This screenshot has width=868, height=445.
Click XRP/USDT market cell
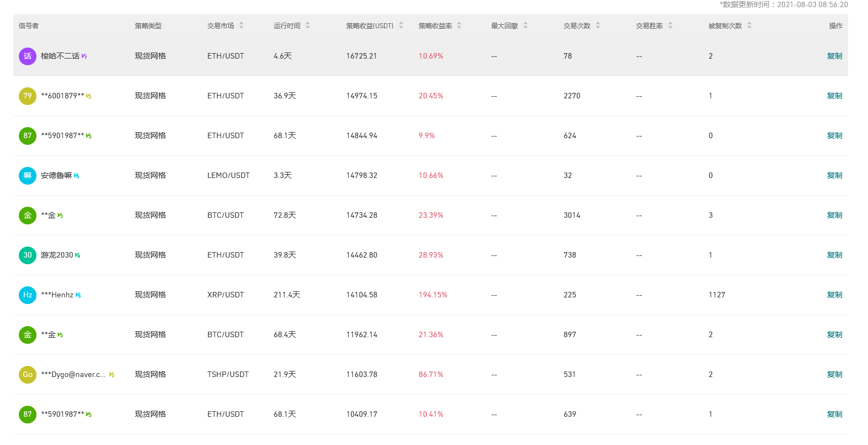pos(226,295)
